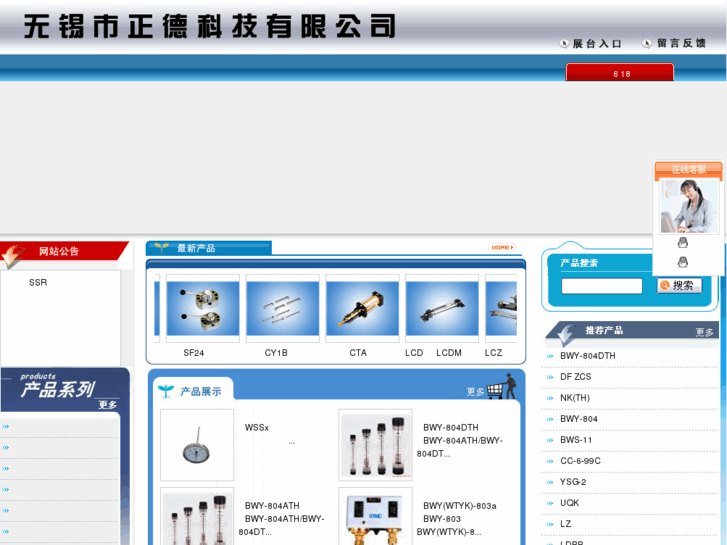Open recommended product BWY-804
Image resolution: width=727 pixels, height=545 pixels.
(x=579, y=419)
